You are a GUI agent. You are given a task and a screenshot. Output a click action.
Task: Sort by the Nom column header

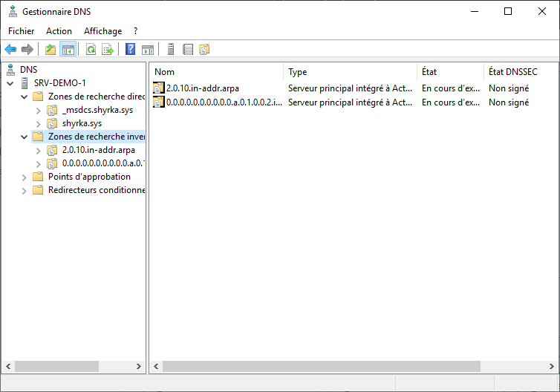(x=215, y=72)
